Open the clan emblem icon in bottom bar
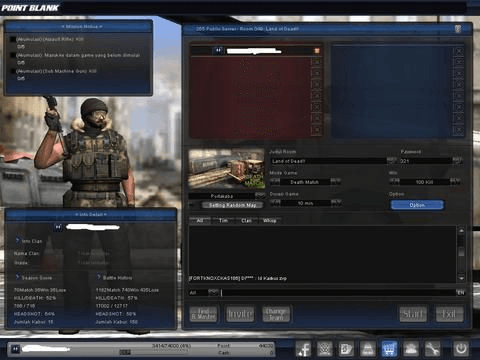The height and width of the screenshot is (360, 480). [324, 349]
